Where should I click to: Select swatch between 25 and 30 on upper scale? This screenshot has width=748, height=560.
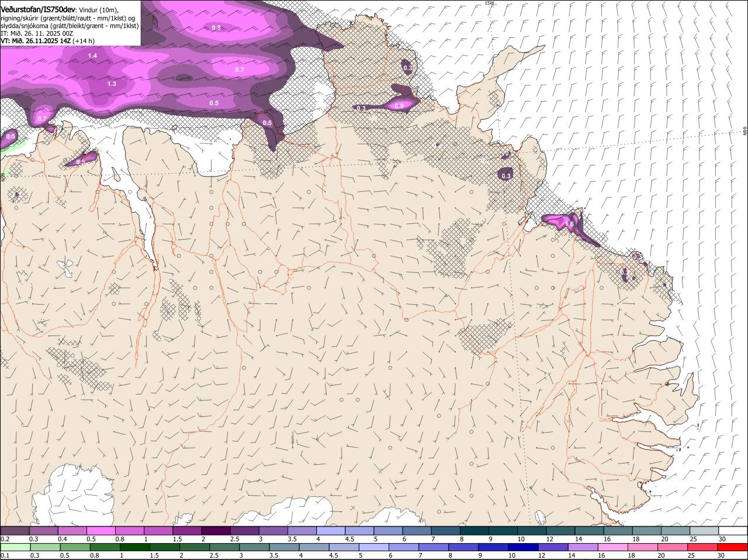tap(704, 530)
